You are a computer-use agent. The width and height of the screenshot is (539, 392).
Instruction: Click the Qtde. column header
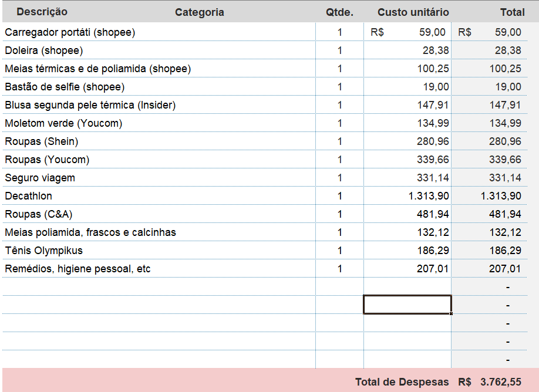point(339,12)
